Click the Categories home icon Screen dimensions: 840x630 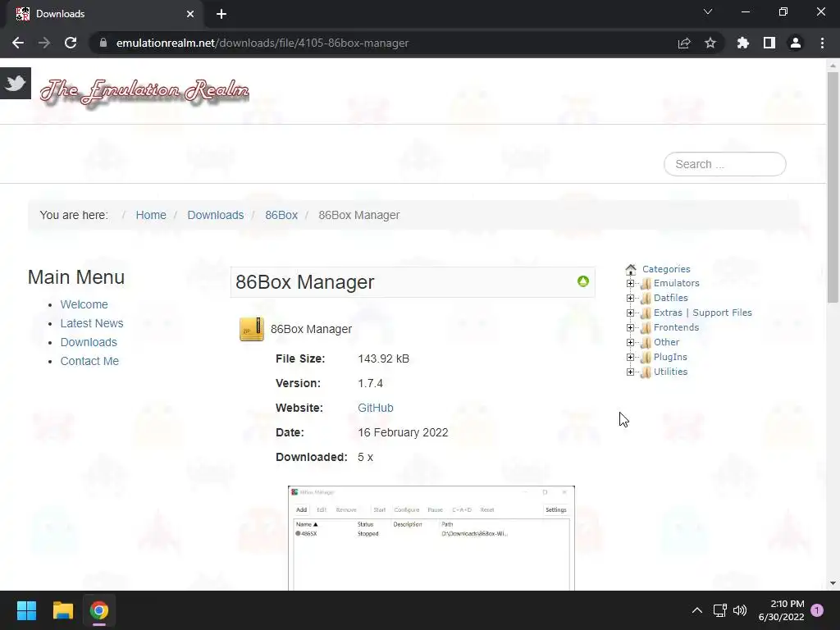631,269
